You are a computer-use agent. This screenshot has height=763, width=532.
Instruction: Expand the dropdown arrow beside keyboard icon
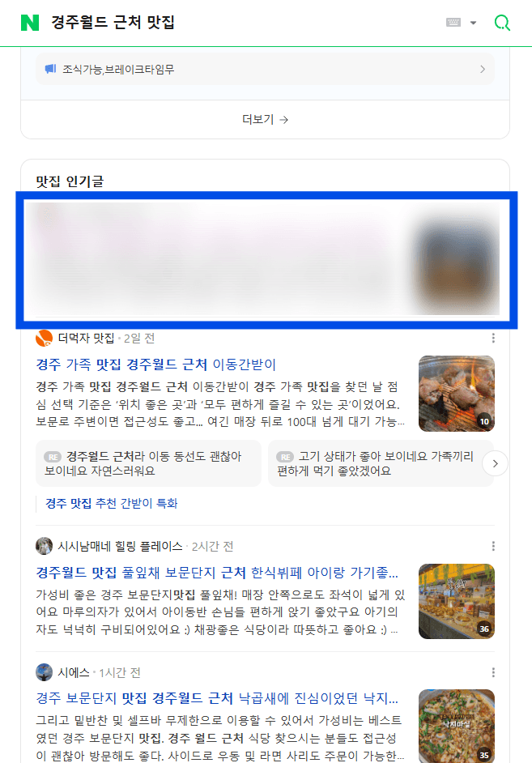[x=473, y=23]
